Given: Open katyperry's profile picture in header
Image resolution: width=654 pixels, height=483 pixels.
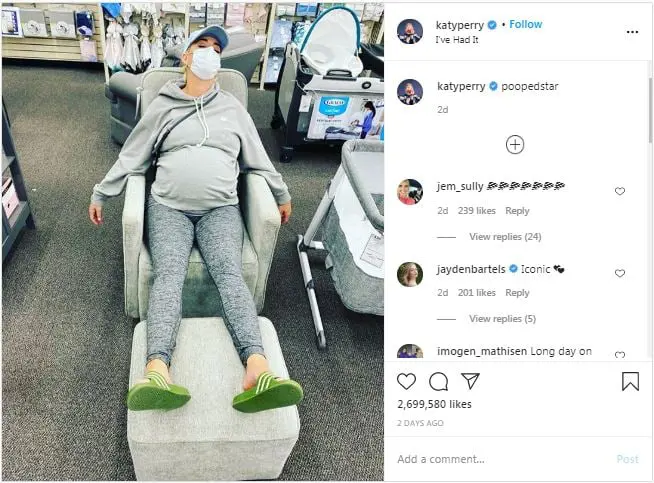Looking at the screenshot, I should [x=410, y=31].
